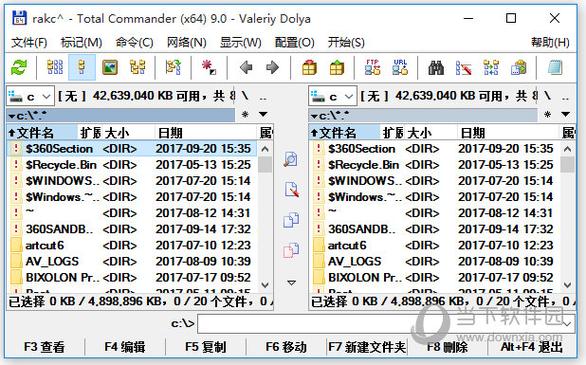The image size is (586, 365).
Task: Select $Recycle.Bin in the left panel
Action: coord(132,165)
